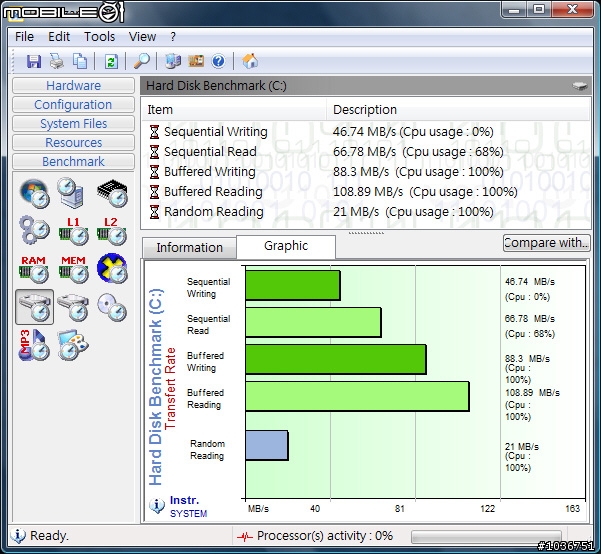Run the L1 cache benchmark
Image resolution: width=601 pixels, height=554 pixels.
point(74,231)
